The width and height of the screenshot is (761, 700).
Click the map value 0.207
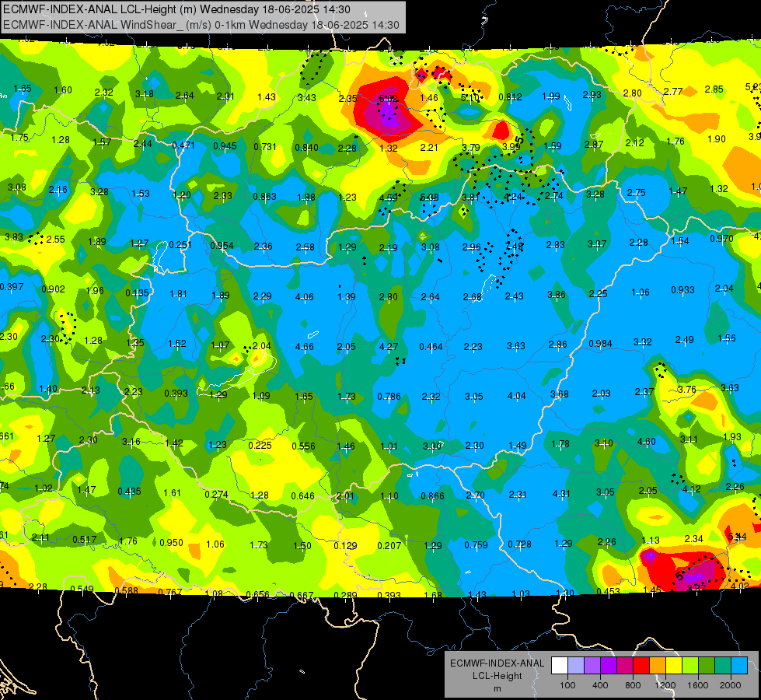point(389,545)
